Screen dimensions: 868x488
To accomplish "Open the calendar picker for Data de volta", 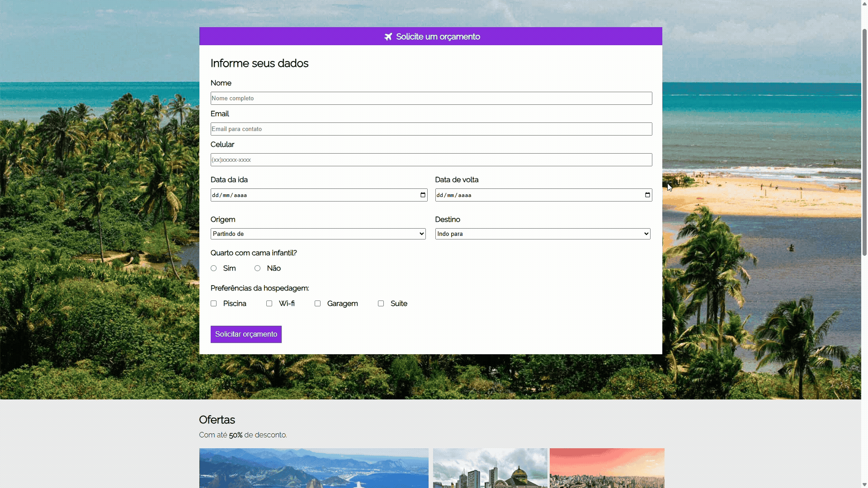I will click(647, 195).
